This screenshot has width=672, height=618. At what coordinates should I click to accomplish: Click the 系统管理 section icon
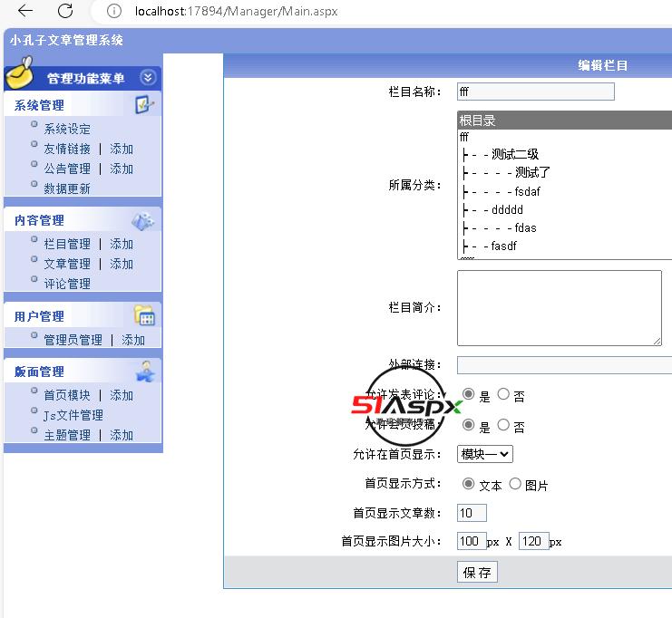pyautogui.click(x=144, y=104)
